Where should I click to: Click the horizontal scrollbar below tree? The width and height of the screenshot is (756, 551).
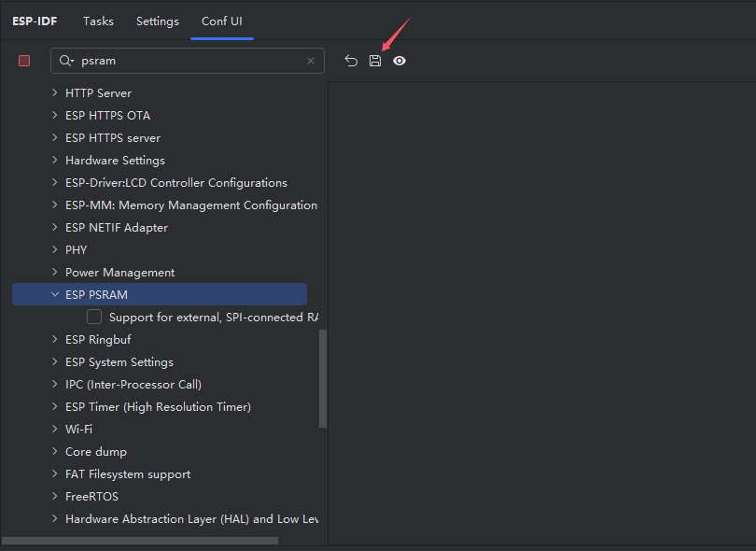[140, 541]
